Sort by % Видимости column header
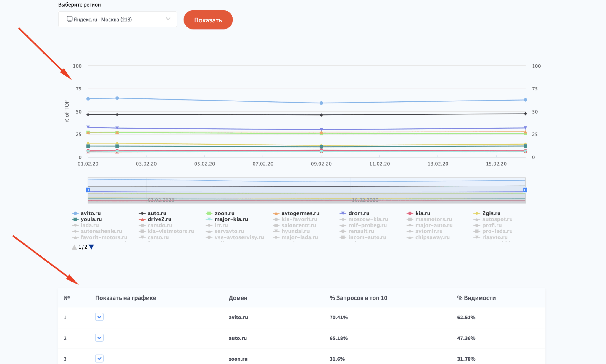 point(476,298)
